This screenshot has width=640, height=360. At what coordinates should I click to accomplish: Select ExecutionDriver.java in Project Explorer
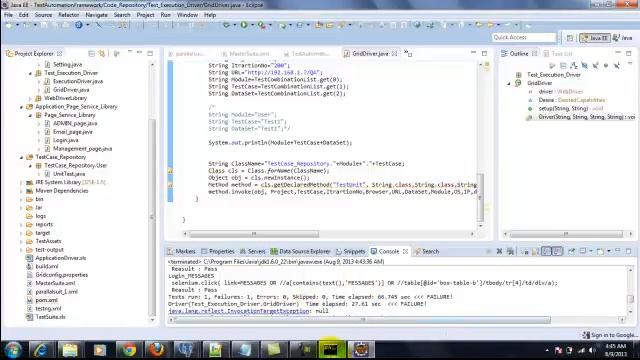(78, 81)
